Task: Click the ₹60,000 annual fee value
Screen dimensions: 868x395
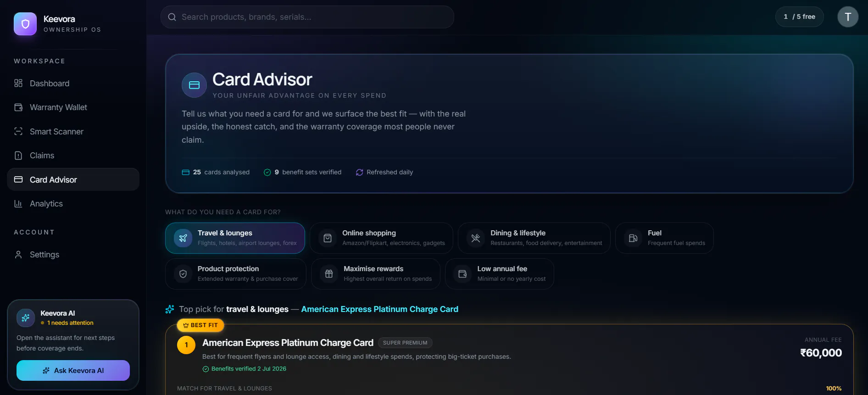Action: coord(821,353)
